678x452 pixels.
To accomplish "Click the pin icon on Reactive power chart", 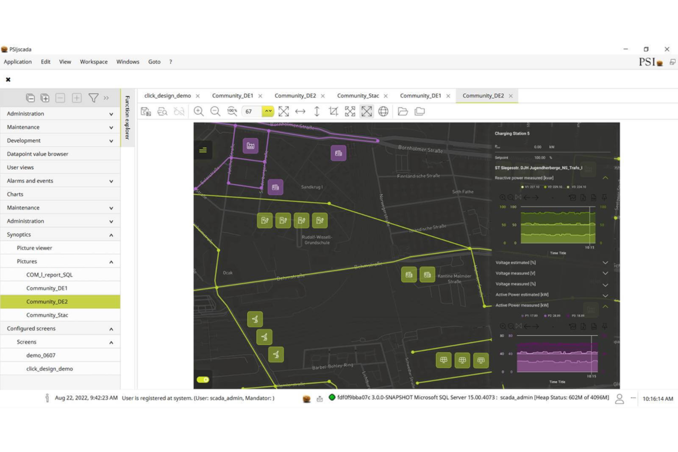I will point(604,197).
